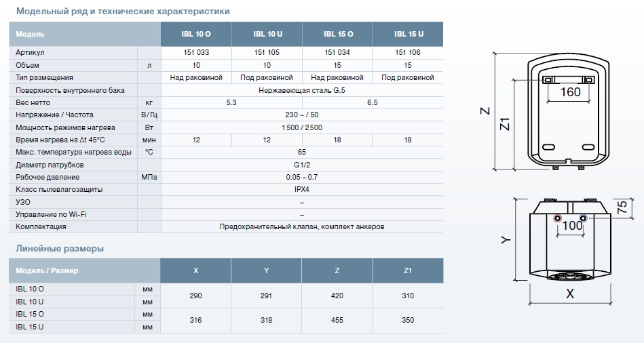Viewport: 644px width, 343px height.
Task: Click the "Модельный ряд и технические характеристики" heading
Action: tap(122, 12)
